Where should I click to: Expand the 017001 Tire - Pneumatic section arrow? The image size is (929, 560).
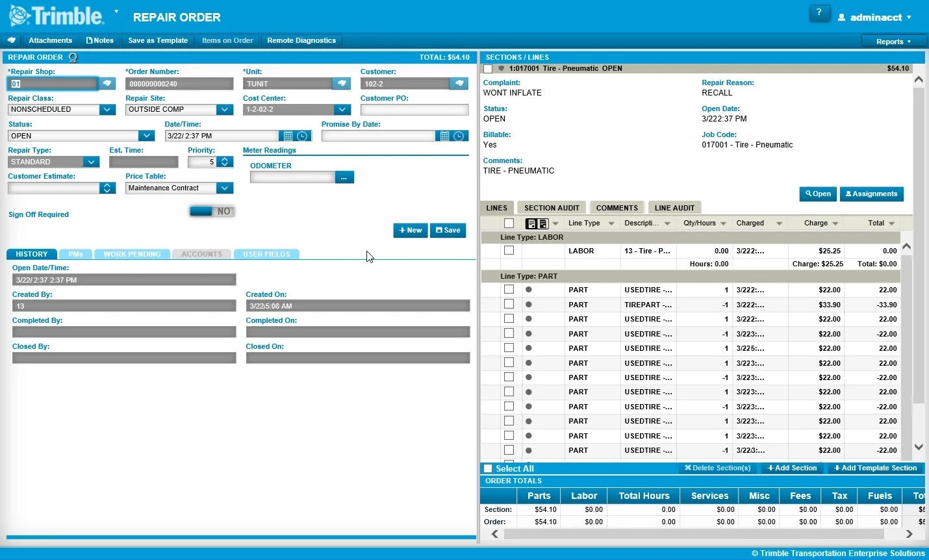[501, 68]
